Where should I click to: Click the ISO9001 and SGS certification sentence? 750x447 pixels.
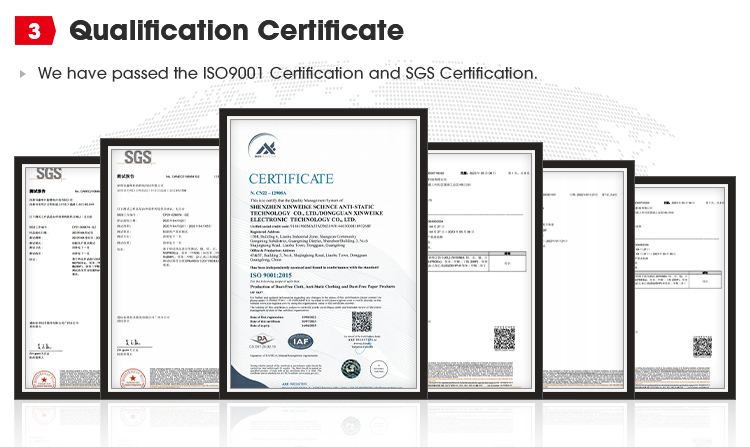point(287,74)
